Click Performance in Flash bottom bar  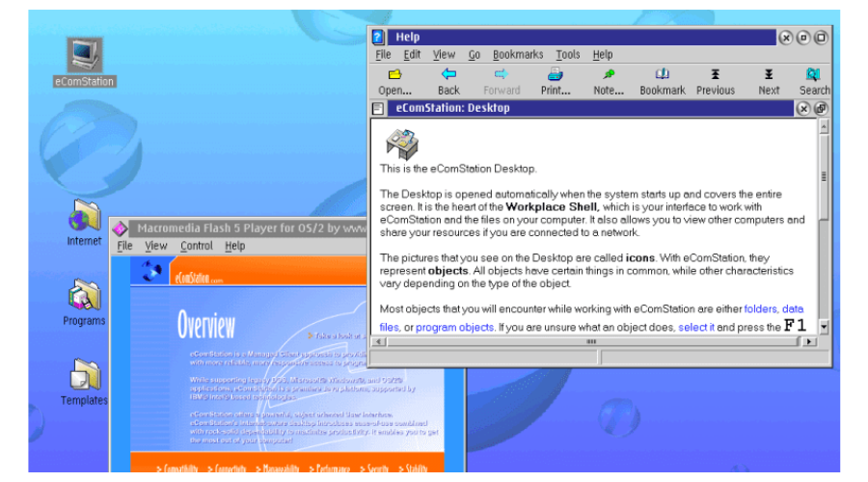point(330,469)
